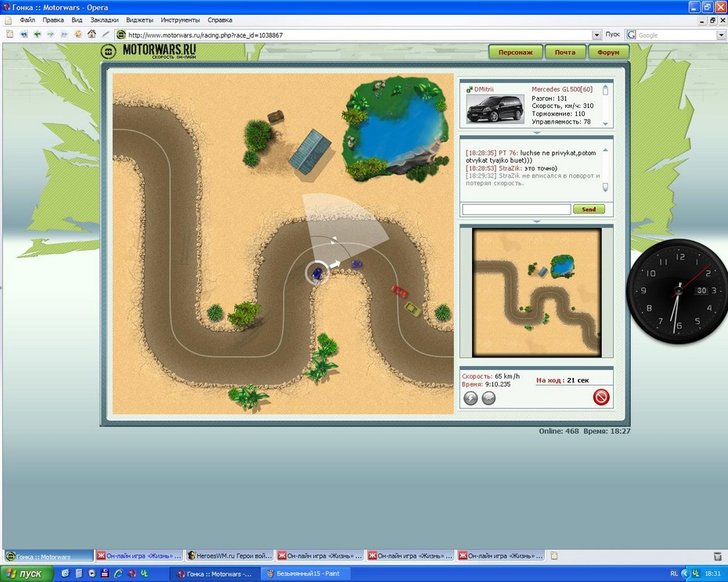Click Opera's home toolbar icon
728x582 pixels.
92,34
